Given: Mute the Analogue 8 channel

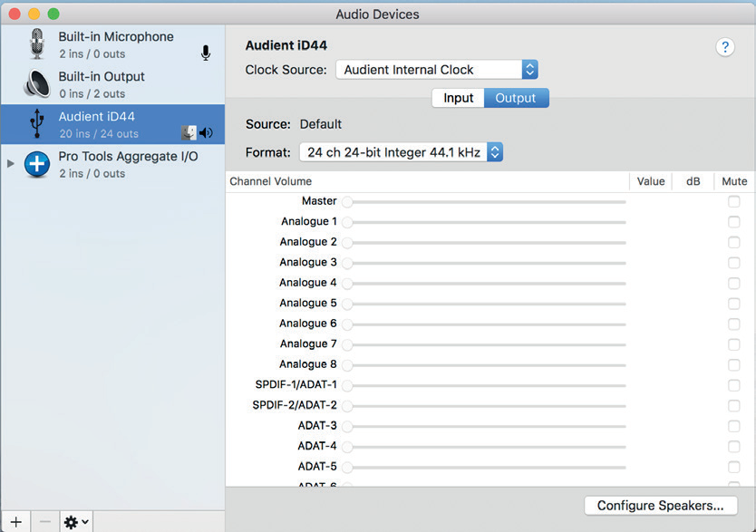Looking at the screenshot, I should pos(734,364).
